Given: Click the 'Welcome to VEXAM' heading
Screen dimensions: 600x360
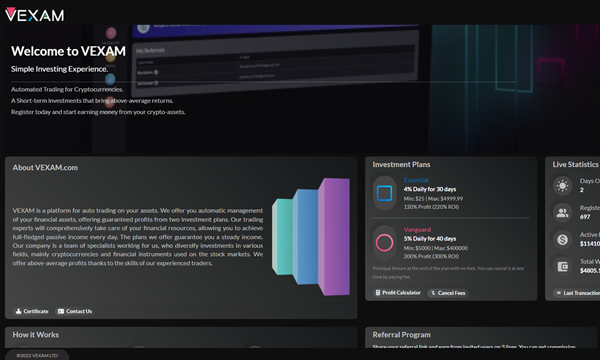Looking at the screenshot, I should (68, 51).
